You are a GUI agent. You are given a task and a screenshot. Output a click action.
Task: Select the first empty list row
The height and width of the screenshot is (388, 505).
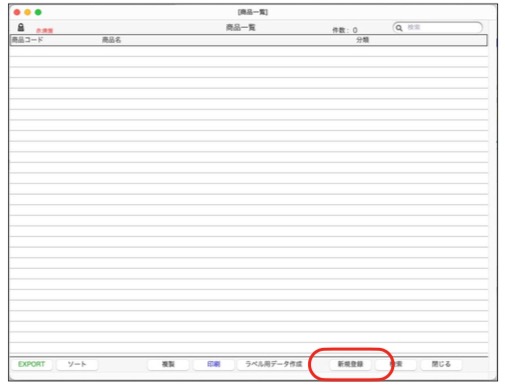point(249,51)
